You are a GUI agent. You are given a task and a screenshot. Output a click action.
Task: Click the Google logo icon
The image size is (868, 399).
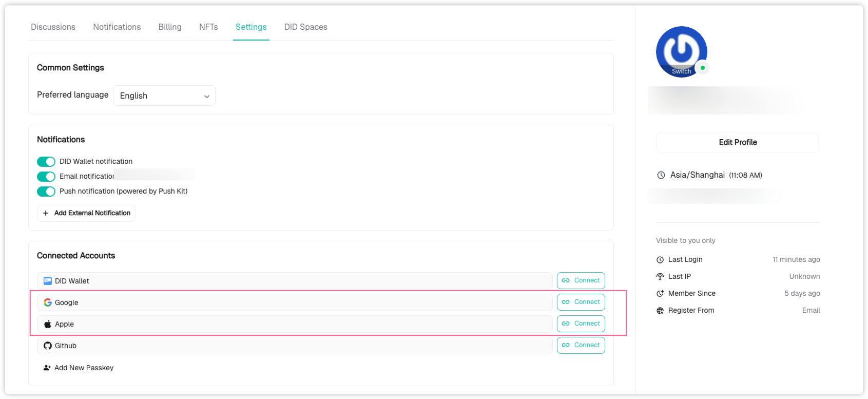click(48, 302)
